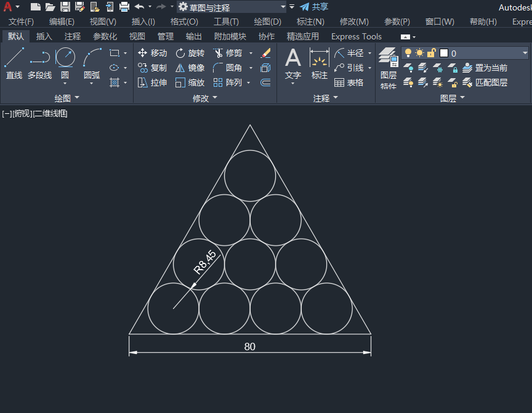
Task: Click the 二维线框 visual style control
Action: click(50, 114)
